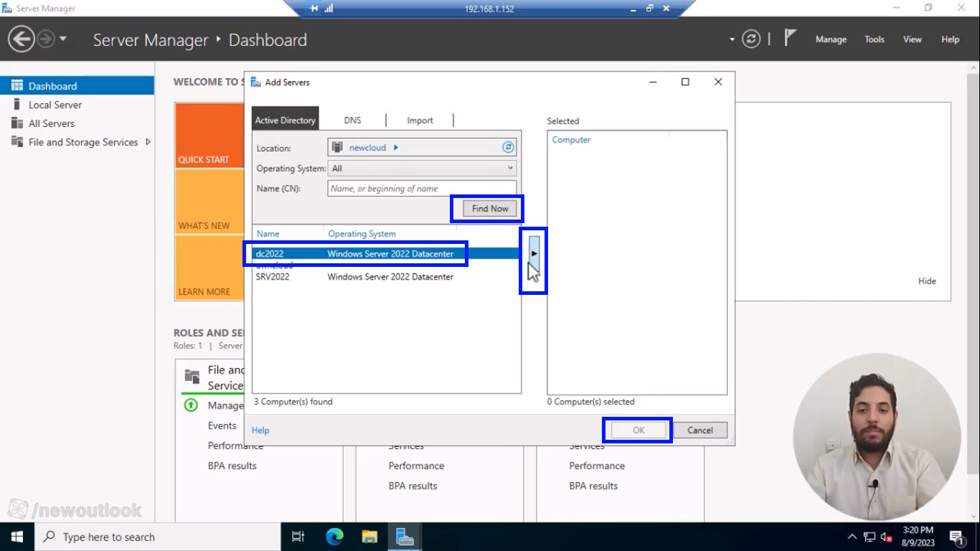Open the network tray icon
Screen dimensions: 980x551
click(870, 537)
